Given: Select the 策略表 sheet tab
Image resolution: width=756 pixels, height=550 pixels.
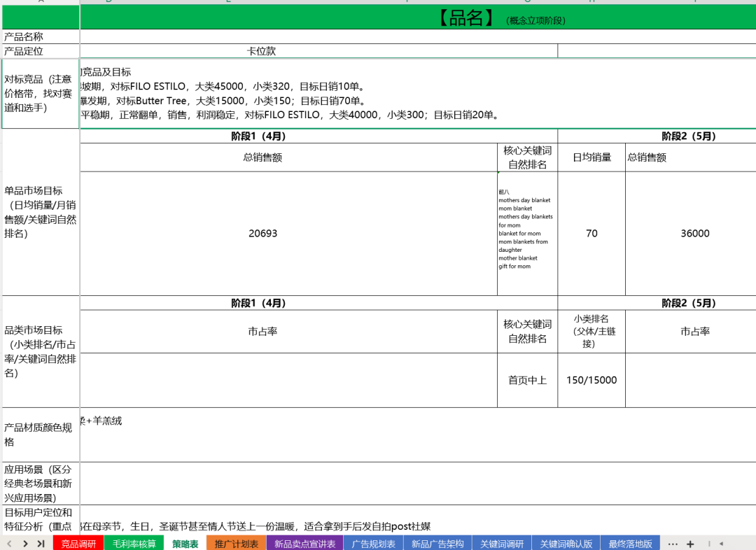Looking at the screenshot, I should (185, 544).
